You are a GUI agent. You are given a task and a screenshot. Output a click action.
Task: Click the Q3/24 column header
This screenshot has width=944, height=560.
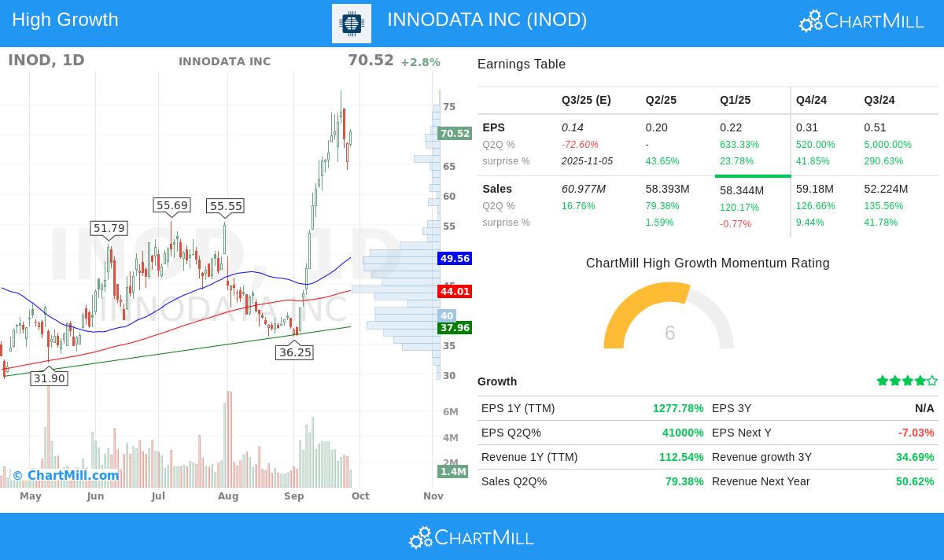click(x=879, y=100)
